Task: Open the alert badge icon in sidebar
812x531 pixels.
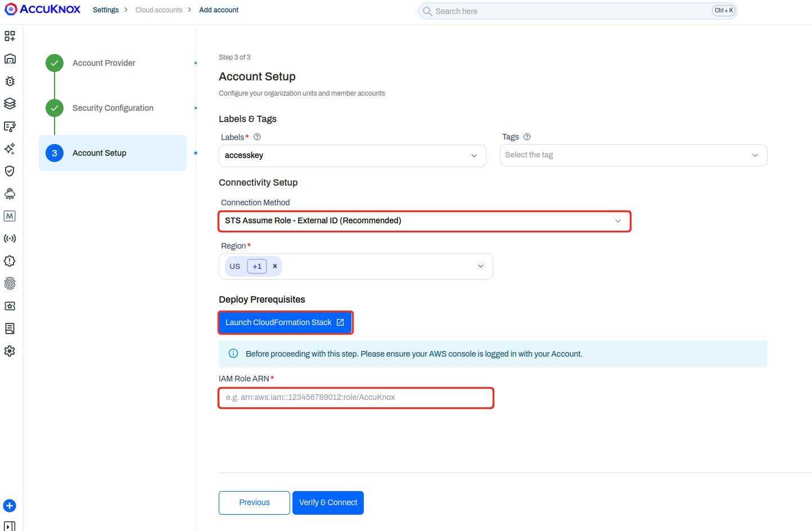Action: point(10,261)
